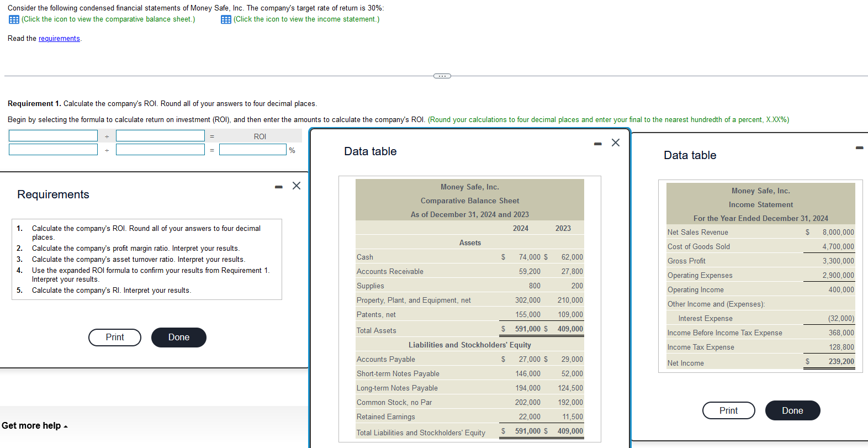The image size is (868, 448).
Task: Click Income Before Income Tax Expense value
Action: 841,333
